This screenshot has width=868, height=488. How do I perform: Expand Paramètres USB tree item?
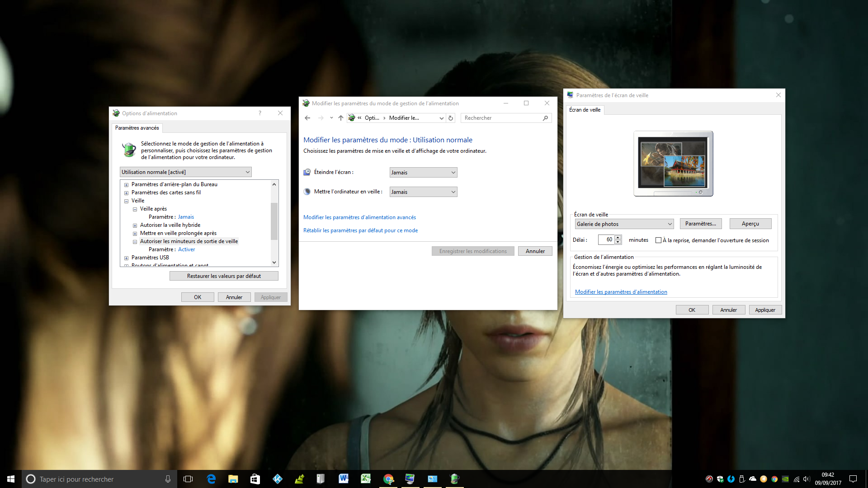click(x=127, y=258)
